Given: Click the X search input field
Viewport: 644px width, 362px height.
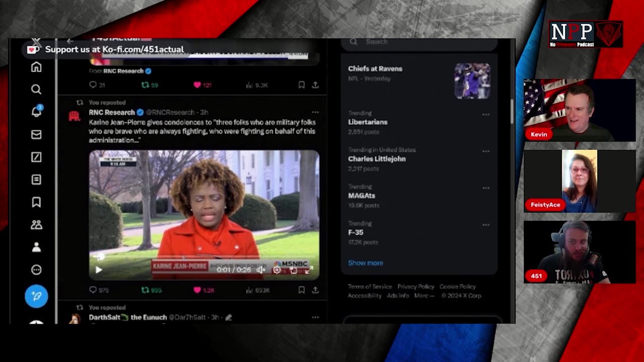Looking at the screenshot, I should tap(419, 42).
